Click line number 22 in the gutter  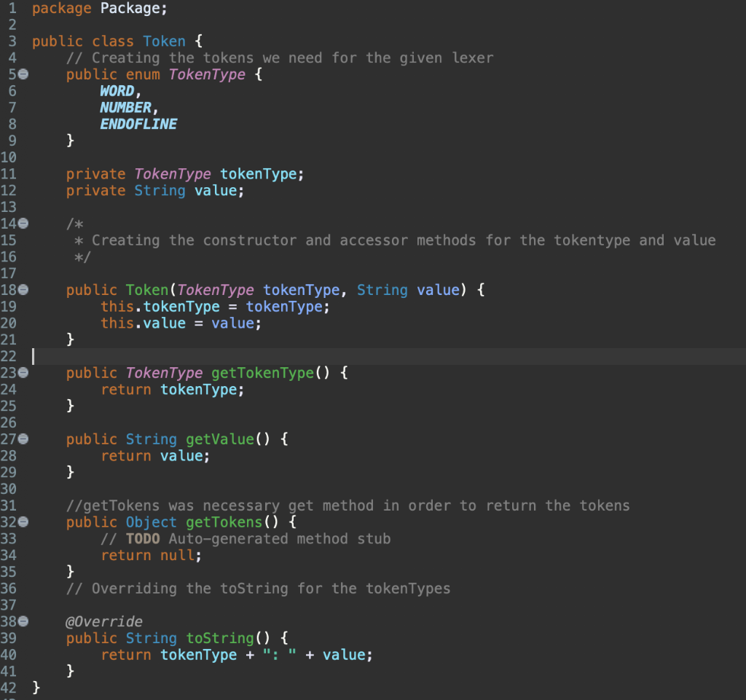(x=9, y=356)
